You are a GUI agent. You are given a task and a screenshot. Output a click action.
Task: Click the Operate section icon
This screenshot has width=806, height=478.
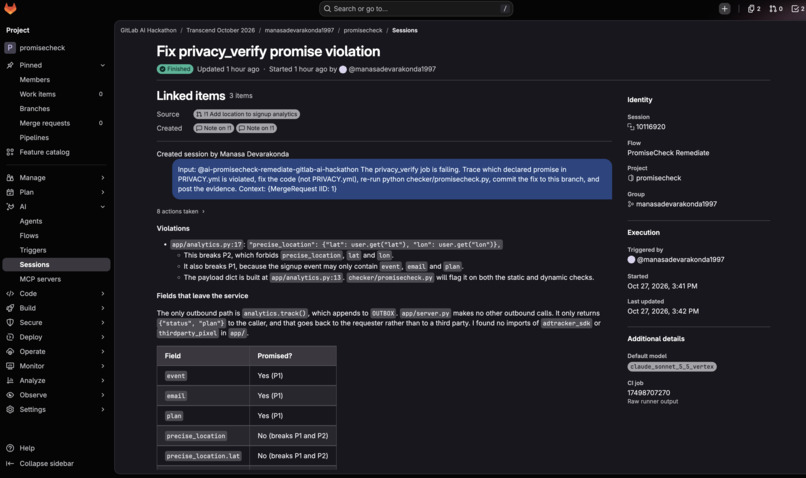point(10,352)
